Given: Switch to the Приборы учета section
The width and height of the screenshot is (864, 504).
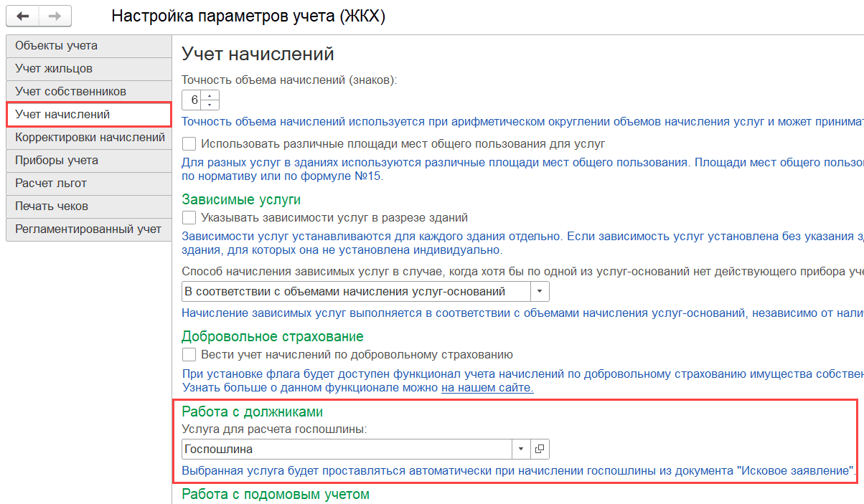Looking at the screenshot, I should (x=86, y=160).
